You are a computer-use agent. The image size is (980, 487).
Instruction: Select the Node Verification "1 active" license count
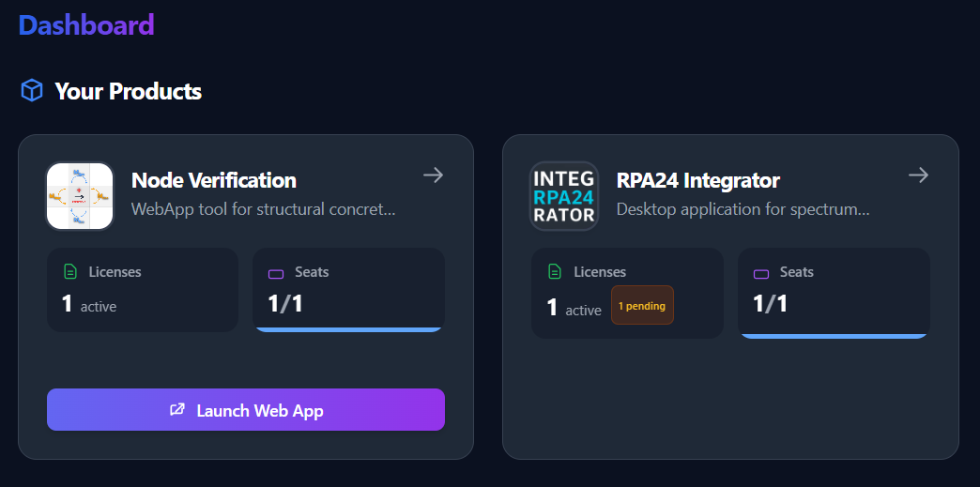click(x=89, y=305)
